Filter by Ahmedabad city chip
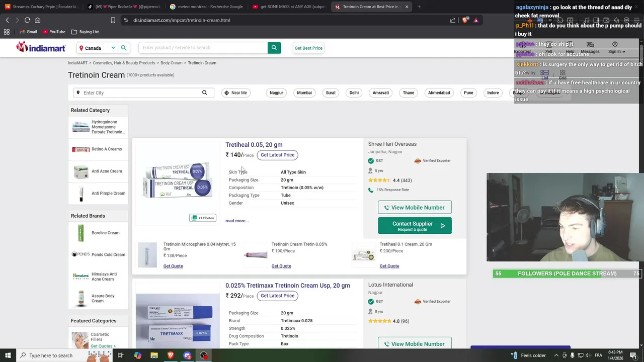Image resolution: width=644 pixels, height=362 pixels. [439, 93]
